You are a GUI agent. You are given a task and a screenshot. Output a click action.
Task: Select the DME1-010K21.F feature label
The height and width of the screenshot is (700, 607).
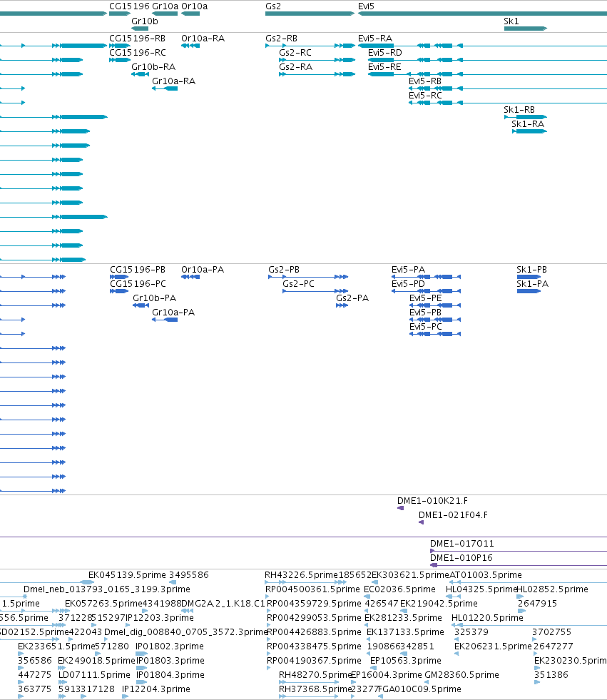[432, 501]
